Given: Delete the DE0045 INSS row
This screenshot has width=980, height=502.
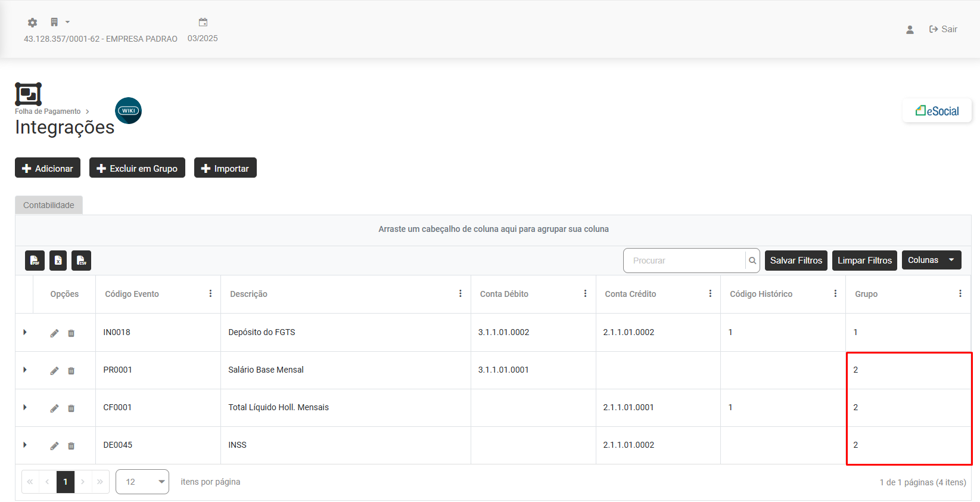Looking at the screenshot, I should [71, 445].
